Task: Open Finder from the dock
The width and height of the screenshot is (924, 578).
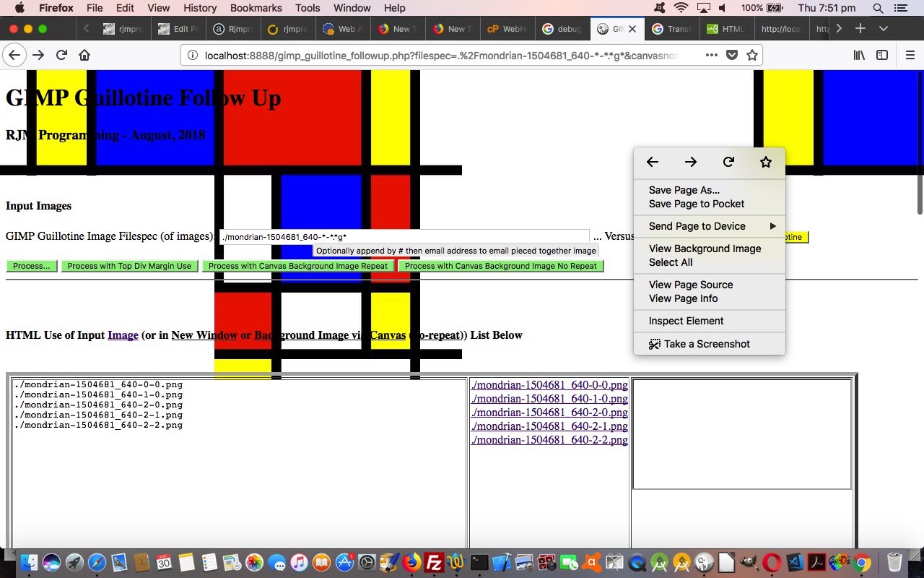Action: (x=29, y=562)
